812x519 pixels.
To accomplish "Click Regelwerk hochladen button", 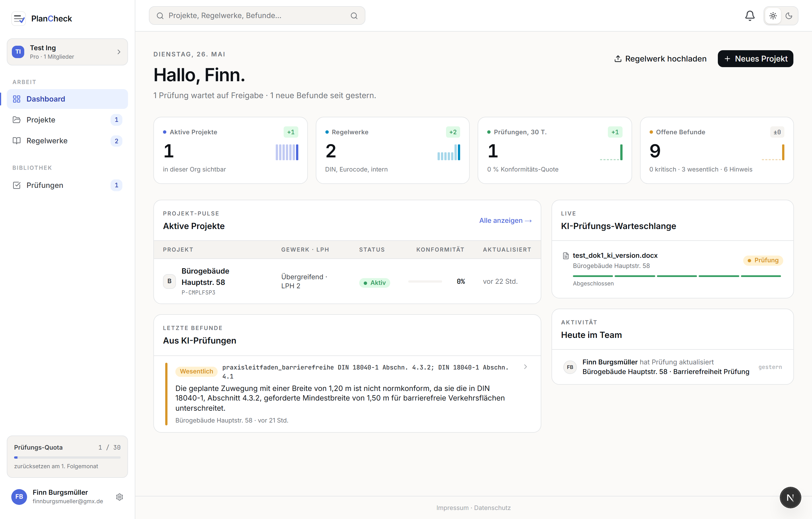I will 660,59.
